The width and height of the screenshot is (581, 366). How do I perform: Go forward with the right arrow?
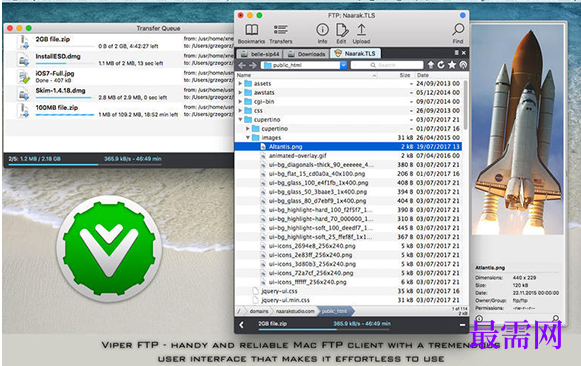click(253, 65)
